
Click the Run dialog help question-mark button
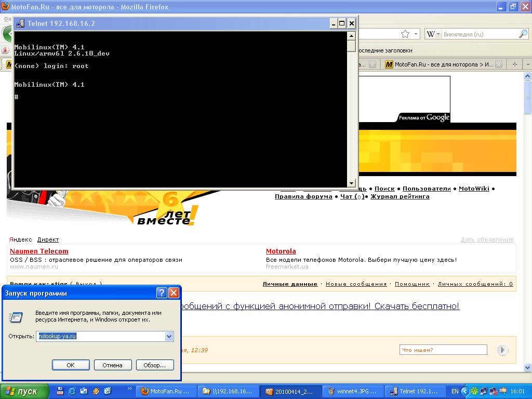tap(162, 293)
